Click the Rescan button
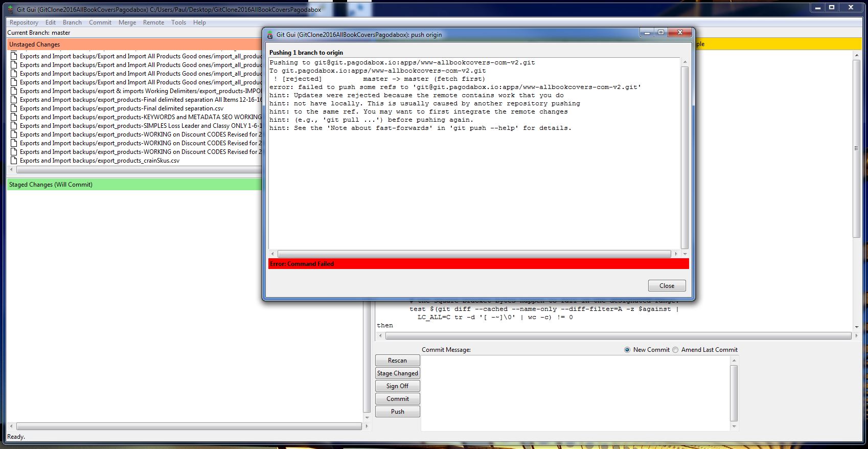 [x=397, y=361]
